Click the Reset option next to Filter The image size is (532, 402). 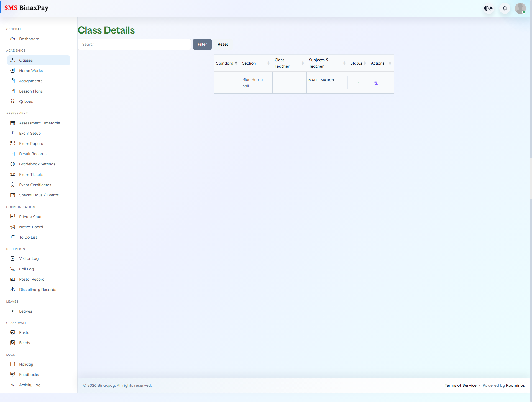pos(223,44)
